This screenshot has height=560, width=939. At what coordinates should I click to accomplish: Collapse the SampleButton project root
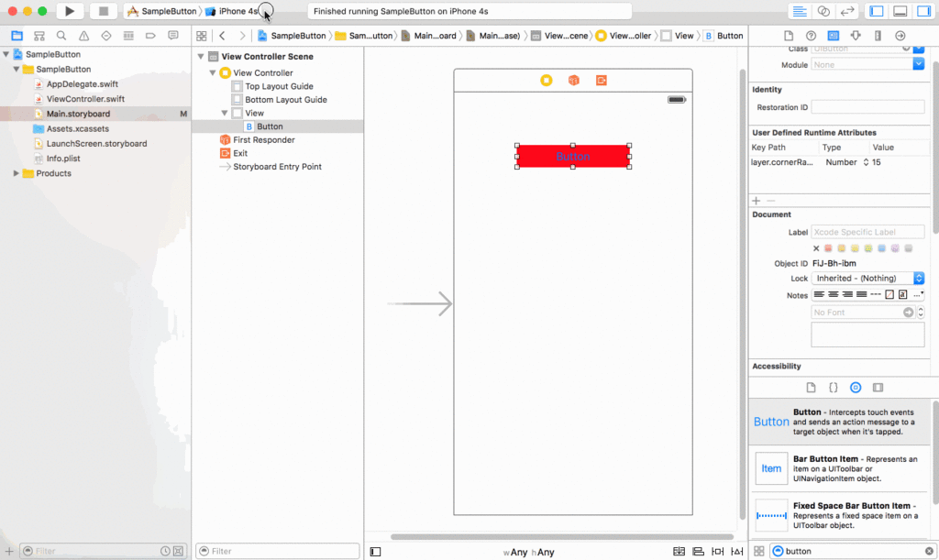(x=6, y=54)
